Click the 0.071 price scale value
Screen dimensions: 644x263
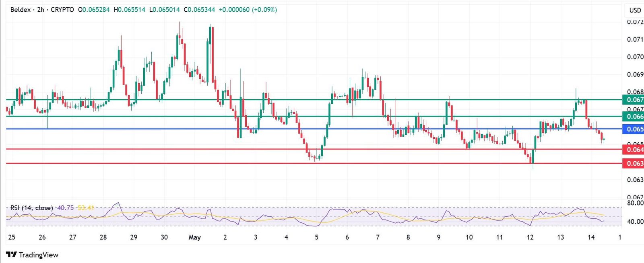click(x=635, y=39)
